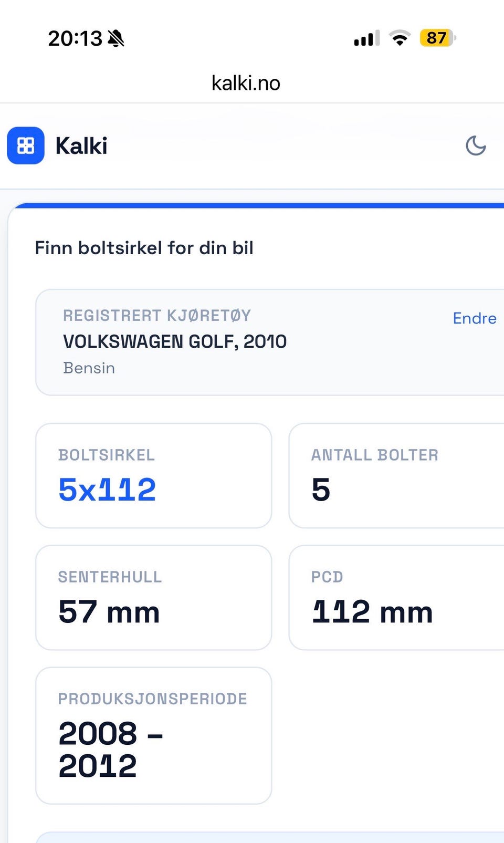This screenshot has width=504, height=843.
Task: Click the 57 mm senterhull value
Action: (109, 612)
